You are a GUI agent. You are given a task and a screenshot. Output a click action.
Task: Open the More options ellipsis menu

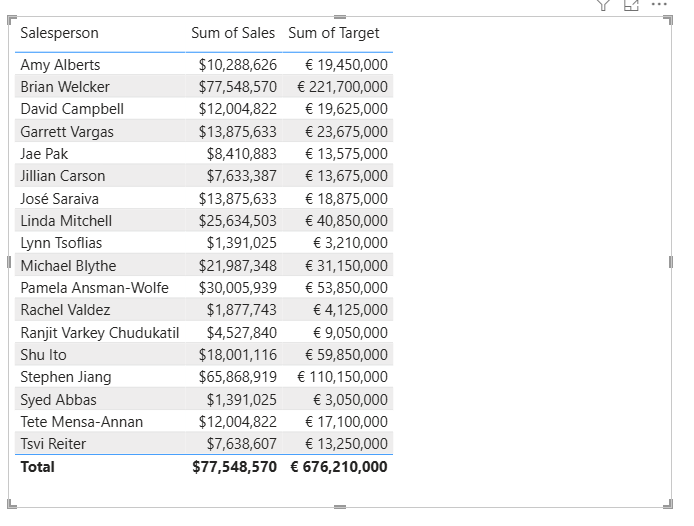(659, 5)
